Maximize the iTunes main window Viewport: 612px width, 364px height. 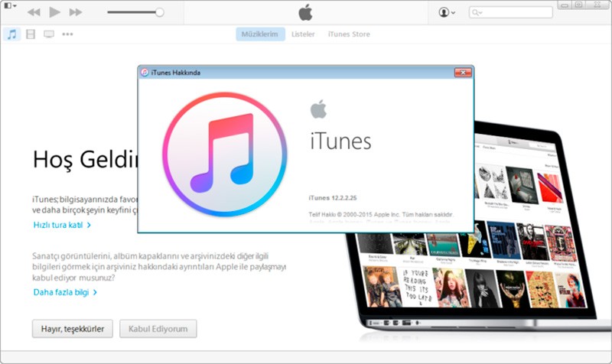578,5
